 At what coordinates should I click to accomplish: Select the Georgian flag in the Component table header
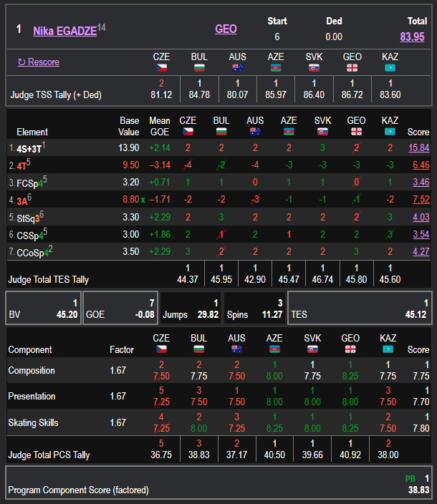point(351,349)
